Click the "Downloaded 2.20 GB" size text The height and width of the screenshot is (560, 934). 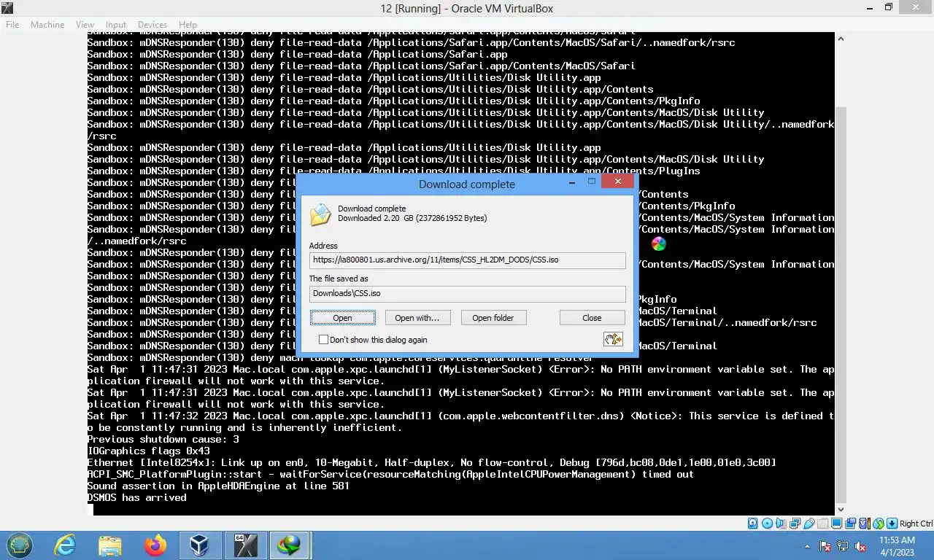pyautogui.click(x=412, y=218)
